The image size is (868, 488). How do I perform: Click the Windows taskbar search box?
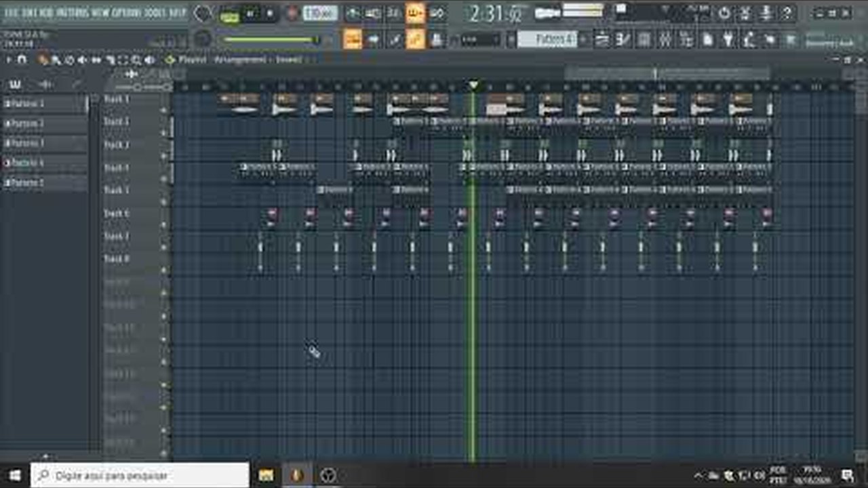pos(140,475)
